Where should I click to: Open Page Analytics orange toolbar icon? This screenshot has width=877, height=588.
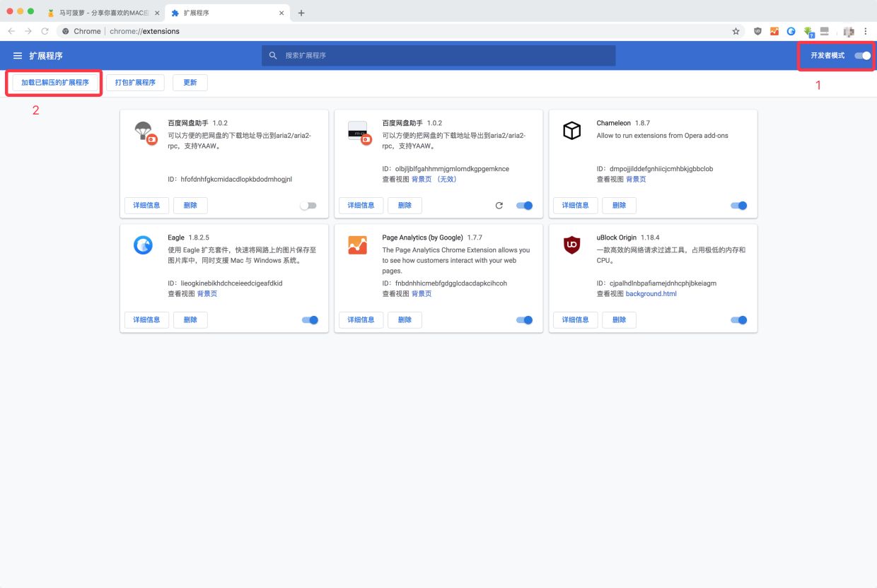[x=774, y=31]
